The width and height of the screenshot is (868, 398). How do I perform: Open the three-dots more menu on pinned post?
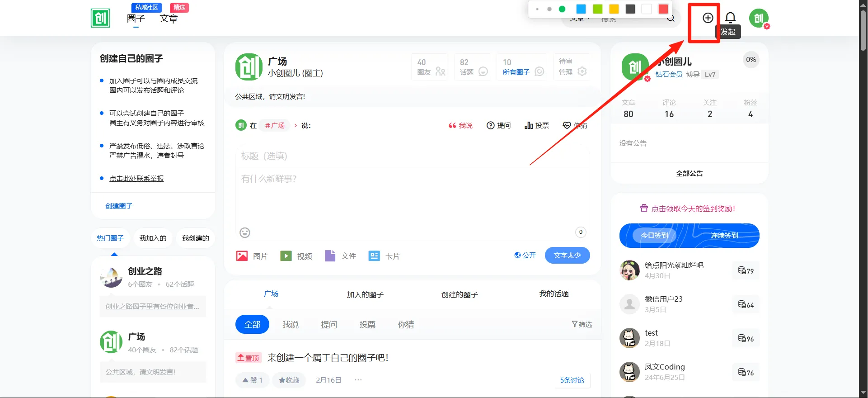(x=358, y=380)
